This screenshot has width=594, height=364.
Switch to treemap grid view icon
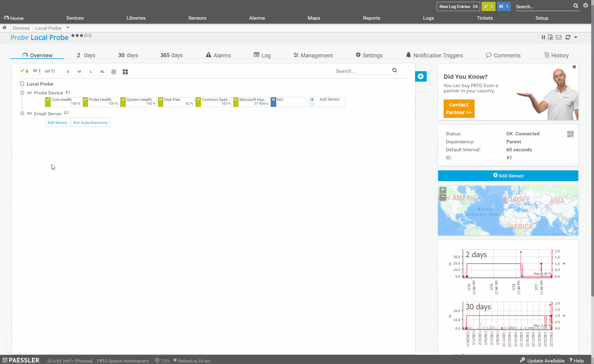tap(125, 72)
